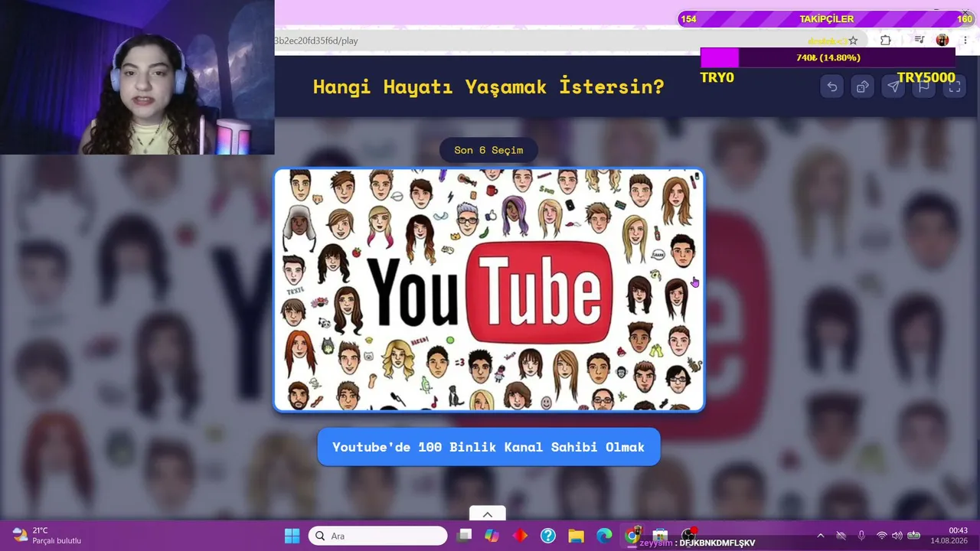Click the "TRY0" goal start label
This screenshot has width=980, height=551.
click(717, 77)
